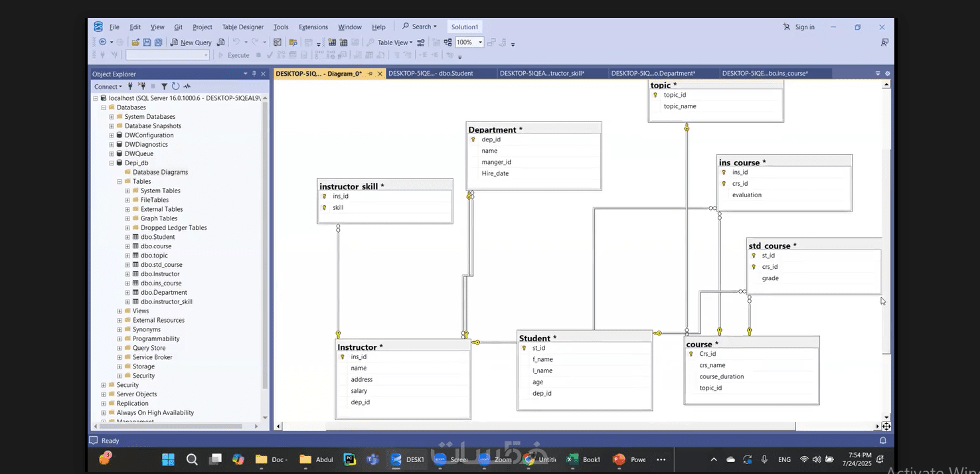Switch to the dbo.Student tab
Image resolution: width=980 pixels, height=474 pixels.
(440, 73)
